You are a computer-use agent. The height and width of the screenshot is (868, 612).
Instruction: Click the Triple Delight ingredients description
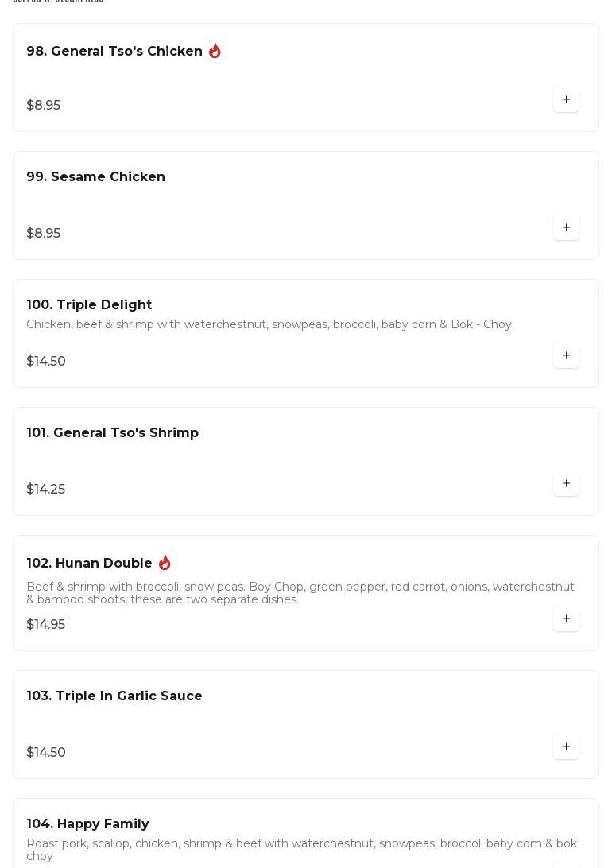pos(270,324)
